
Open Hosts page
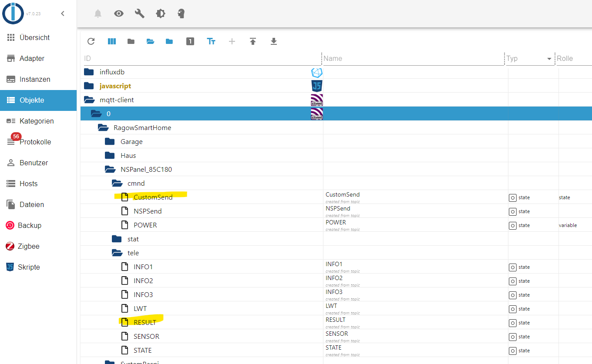click(38, 184)
